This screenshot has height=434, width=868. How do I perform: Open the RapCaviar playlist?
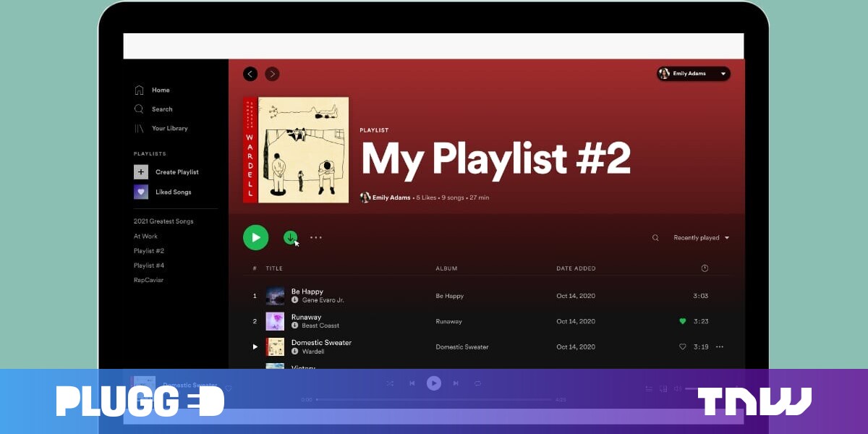coord(148,280)
